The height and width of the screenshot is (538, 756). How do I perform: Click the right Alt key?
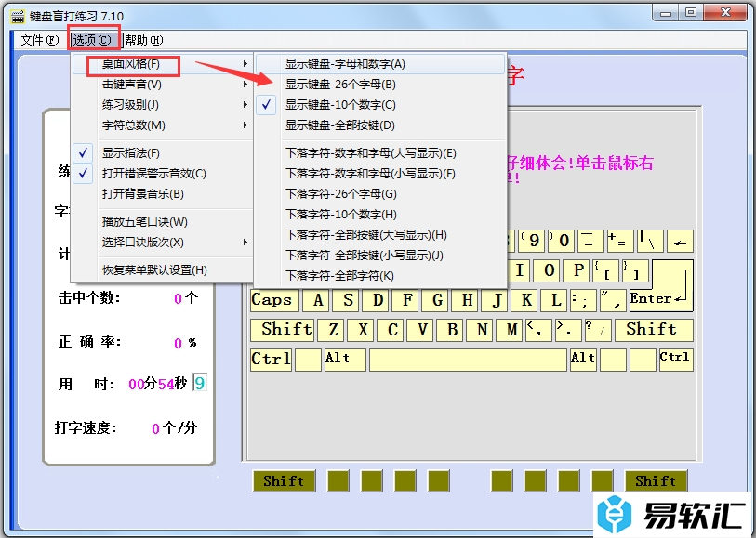(583, 360)
